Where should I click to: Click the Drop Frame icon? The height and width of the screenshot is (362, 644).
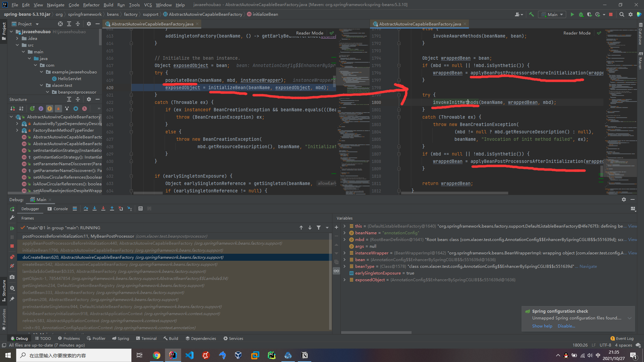pyautogui.click(x=121, y=208)
